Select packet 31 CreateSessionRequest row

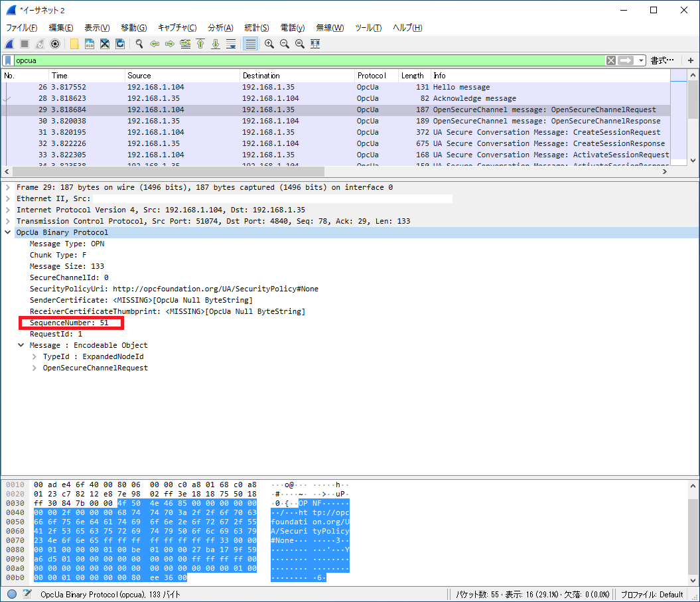(336, 132)
